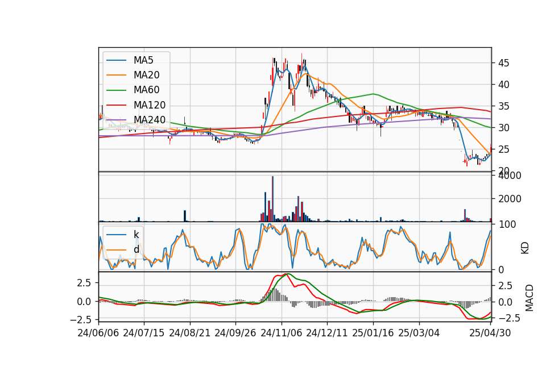This screenshot has width=546, height=392.
Task: Click the MA20 legend label
Action: pos(146,75)
